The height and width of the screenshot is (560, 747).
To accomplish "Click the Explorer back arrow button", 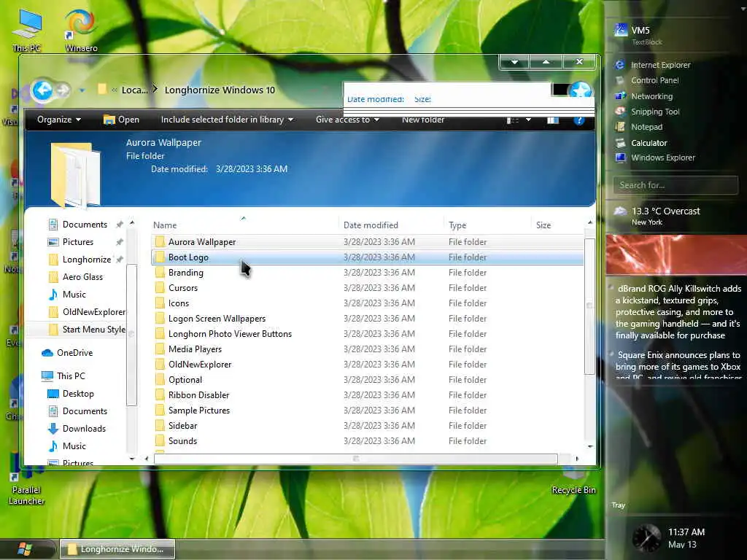I will (x=43, y=90).
